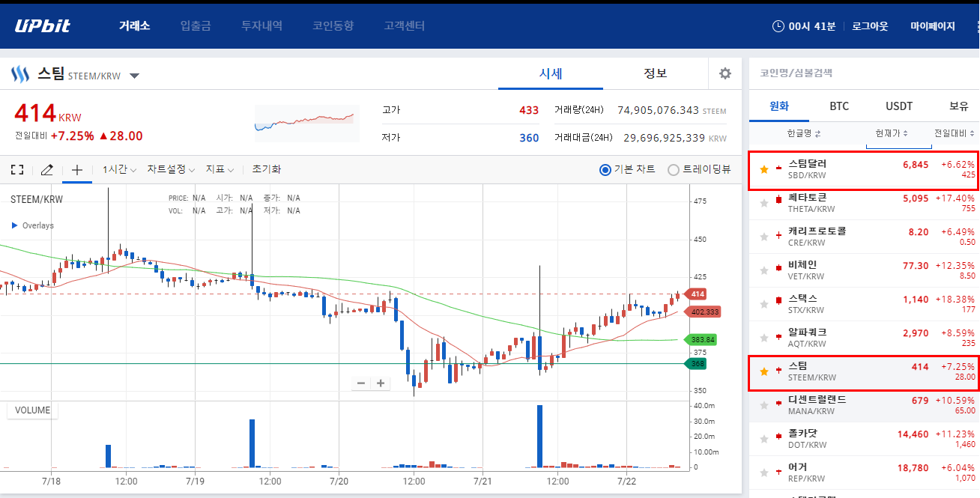Screen dimensions: 980x498
Task: Open 1시간 timeframe dropdown
Action: coord(119,170)
